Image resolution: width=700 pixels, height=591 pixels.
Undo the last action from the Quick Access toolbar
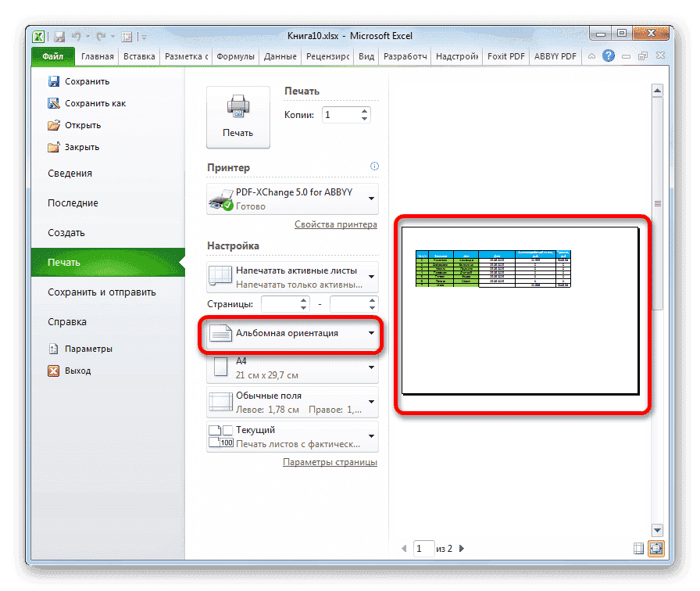(77, 36)
